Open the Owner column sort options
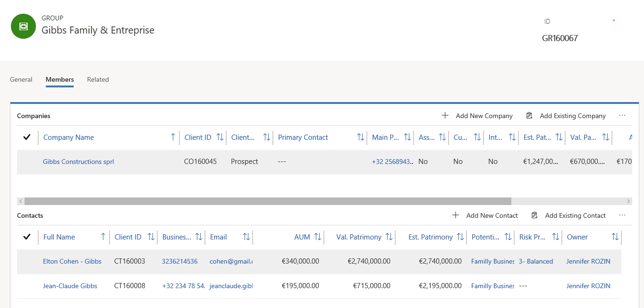Image resolution: width=644 pixels, height=308 pixels. click(615, 237)
